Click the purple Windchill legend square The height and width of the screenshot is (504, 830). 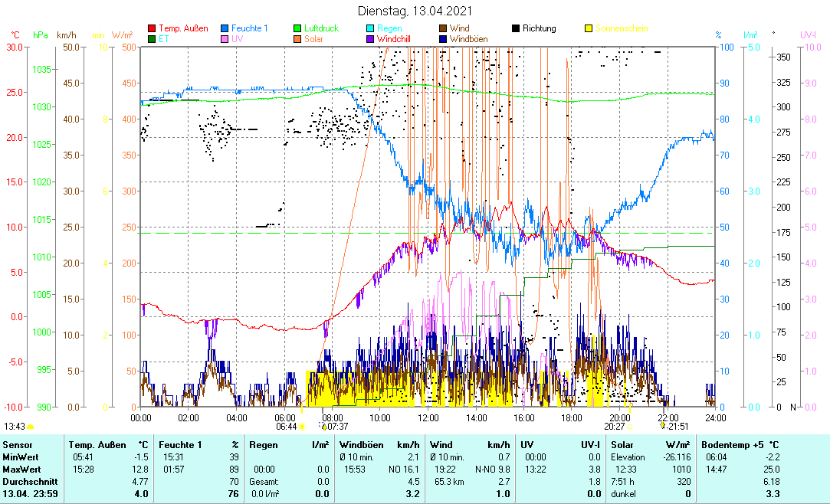tap(370, 39)
